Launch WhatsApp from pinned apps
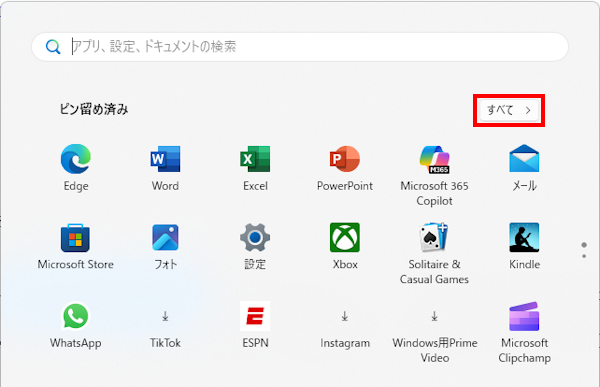600x387 pixels. point(75,316)
